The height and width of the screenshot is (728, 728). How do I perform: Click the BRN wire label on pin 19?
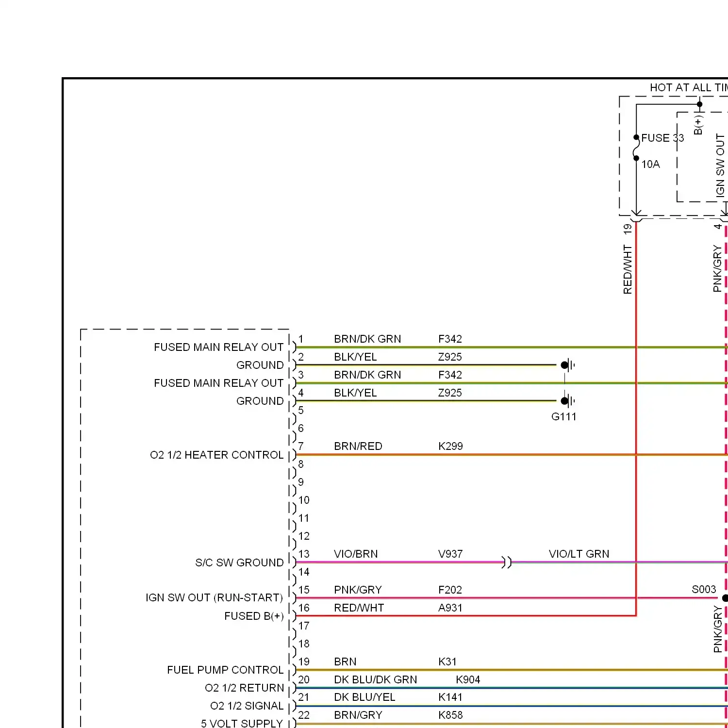point(345,662)
